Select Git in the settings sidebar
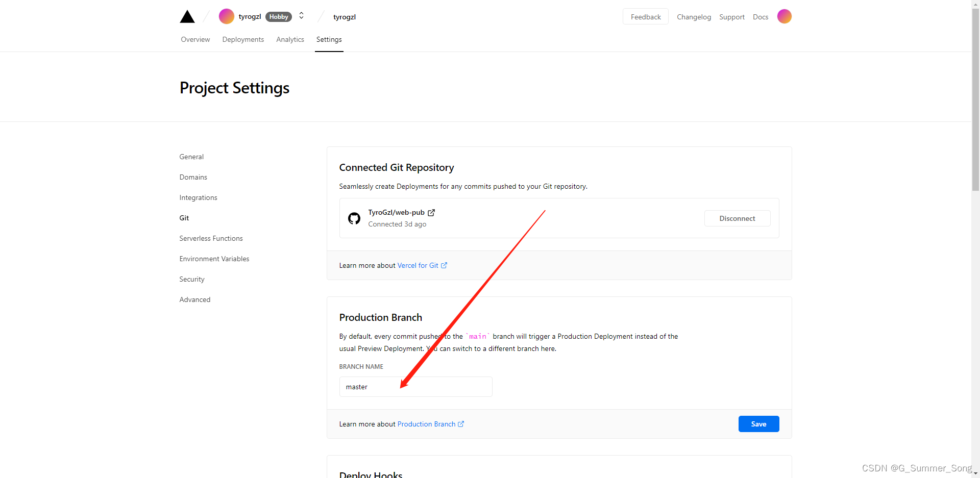 184,218
